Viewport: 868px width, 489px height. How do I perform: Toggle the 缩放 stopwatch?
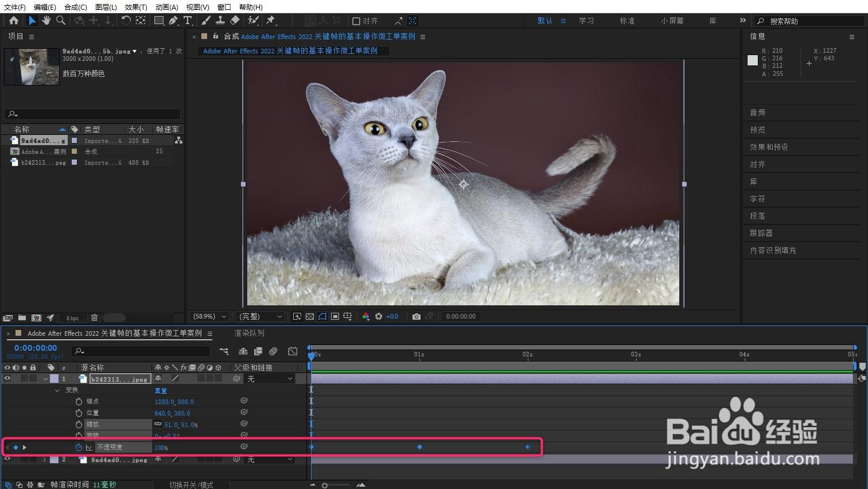click(79, 424)
